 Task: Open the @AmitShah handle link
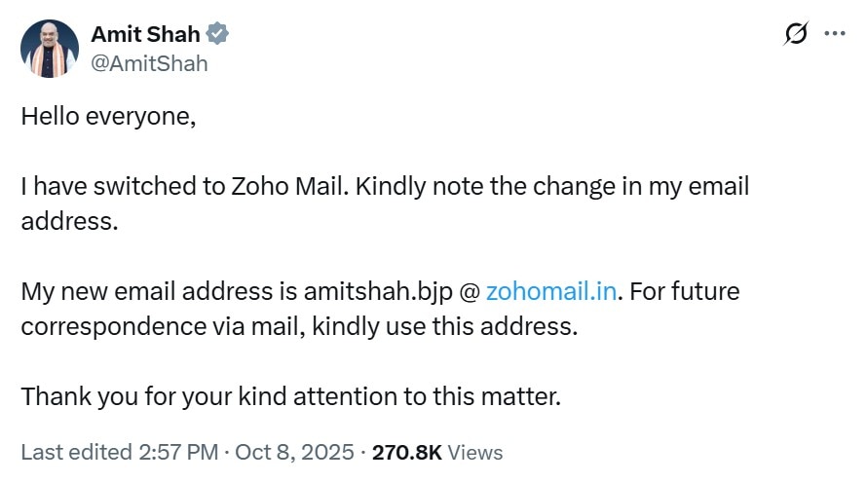click(149, 63)
